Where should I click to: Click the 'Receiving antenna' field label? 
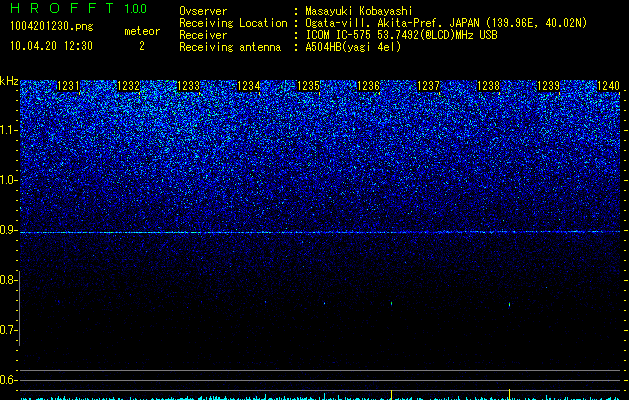(230, 47)
